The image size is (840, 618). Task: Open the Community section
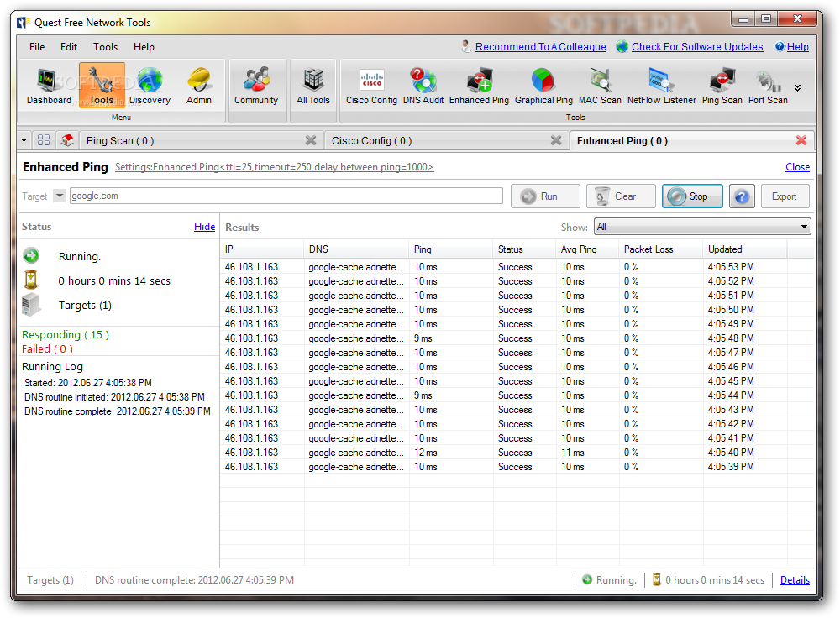coord(256,86)
